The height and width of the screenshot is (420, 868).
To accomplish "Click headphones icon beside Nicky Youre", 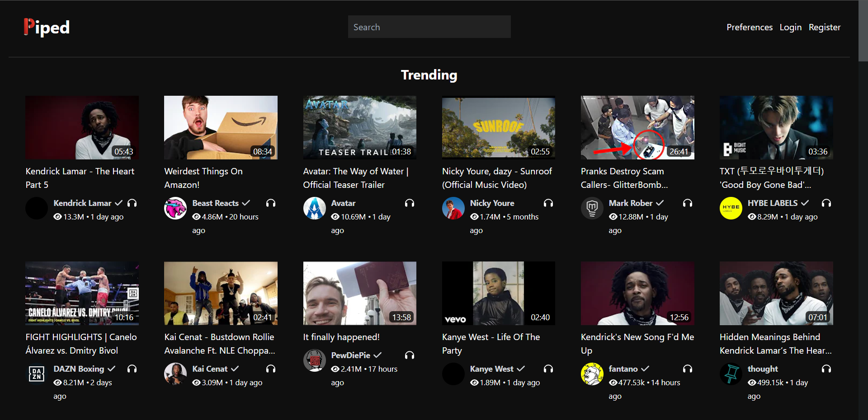I will (x=548, y=203).
